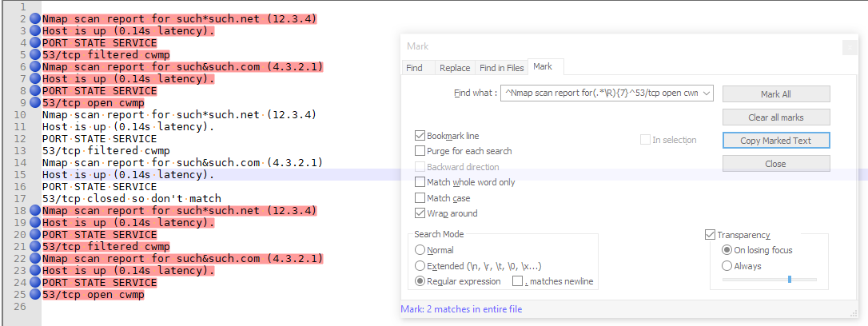Image resolution: width=868 pixels, height=326 pixels.
Task: Click the Mark dialog title bar
Action: point(620,46)
